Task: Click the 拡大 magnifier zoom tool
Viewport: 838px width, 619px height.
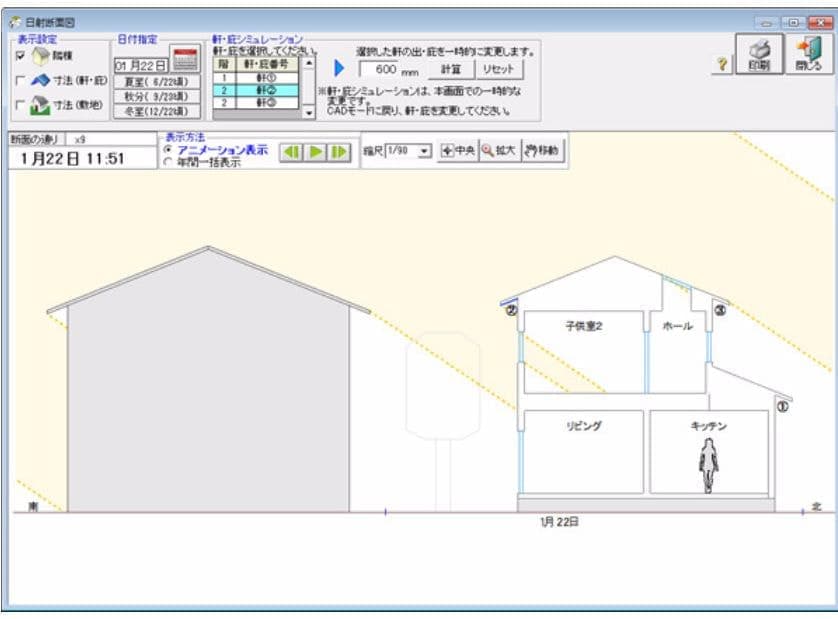Action: (x=498, y=151)
